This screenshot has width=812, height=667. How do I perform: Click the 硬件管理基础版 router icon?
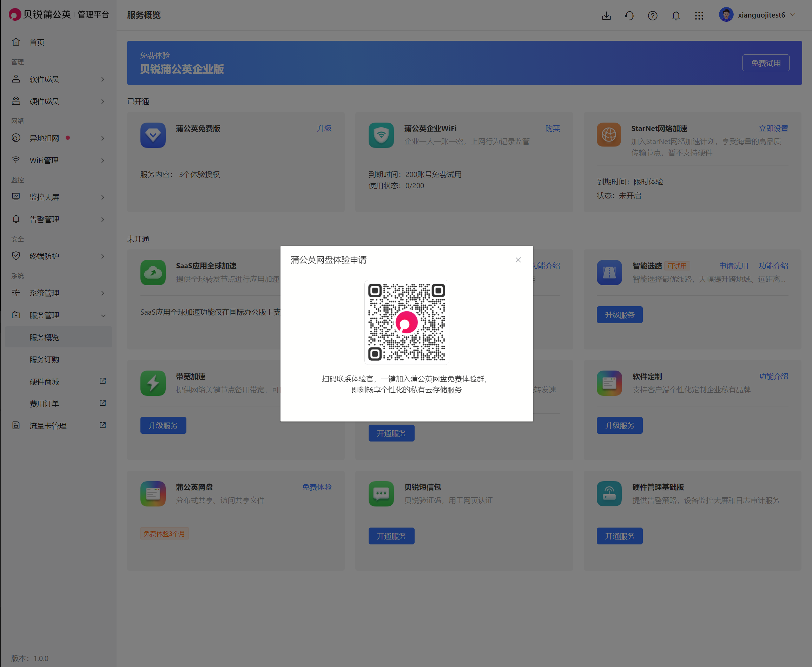pos(609,494)
